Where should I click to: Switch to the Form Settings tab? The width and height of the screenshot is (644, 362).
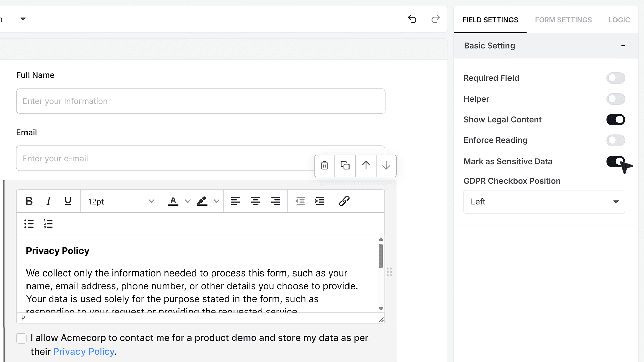563,20
